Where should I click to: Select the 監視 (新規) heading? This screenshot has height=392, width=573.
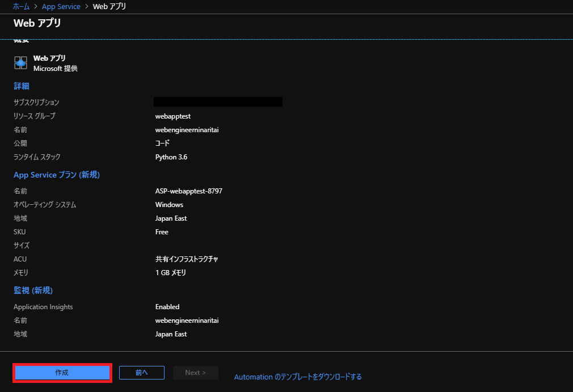(x=33, y=290)
